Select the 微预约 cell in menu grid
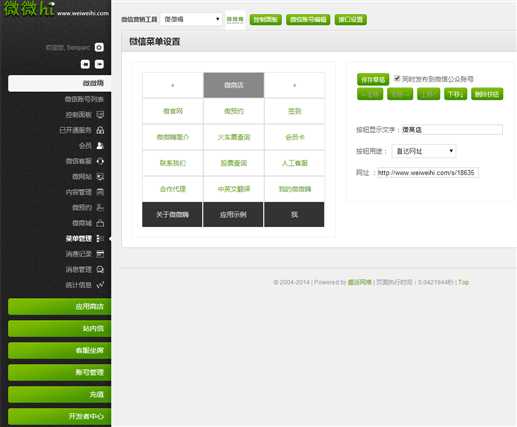 [x=234, y=111]
